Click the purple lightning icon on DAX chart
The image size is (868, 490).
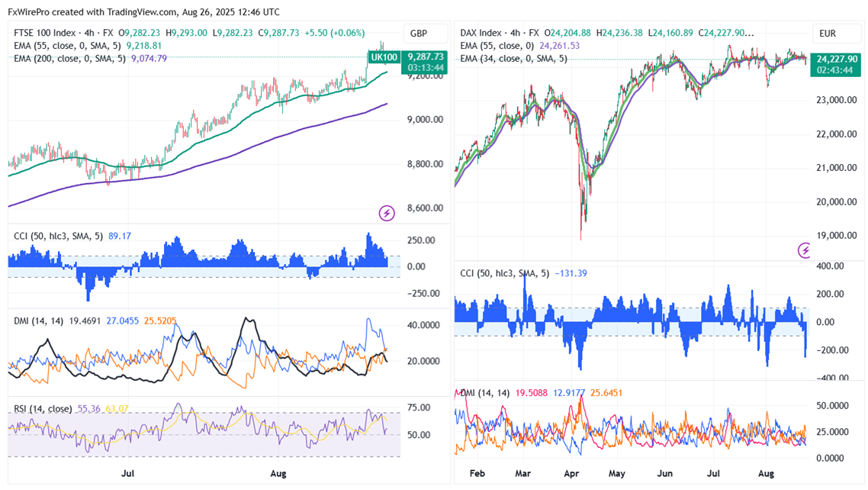tap(804, 250)
